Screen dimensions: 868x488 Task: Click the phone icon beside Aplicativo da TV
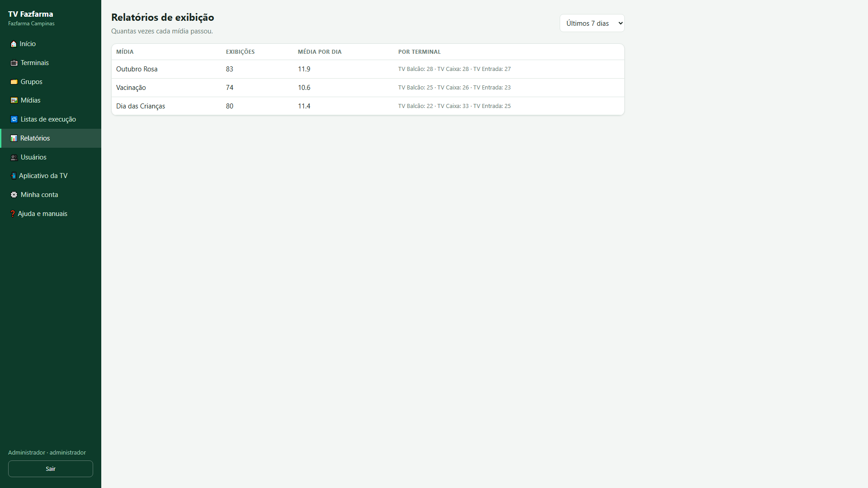pyautogui.click(x=14, y=176)
